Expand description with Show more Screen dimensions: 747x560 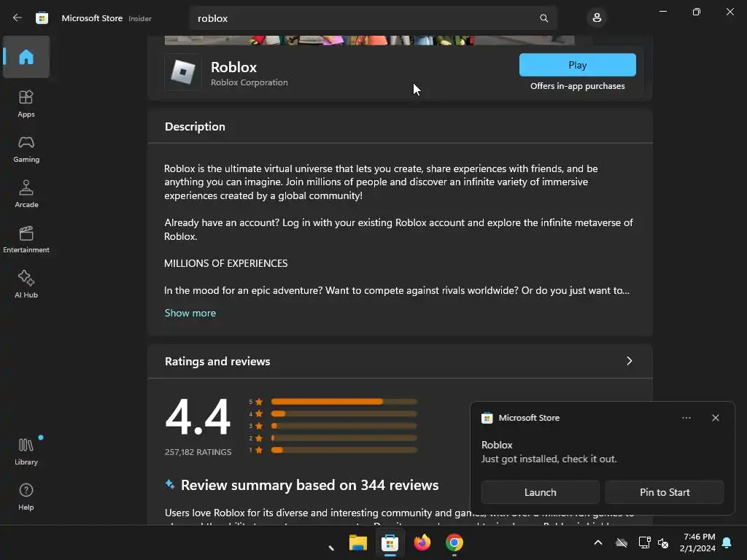[190, 313]
